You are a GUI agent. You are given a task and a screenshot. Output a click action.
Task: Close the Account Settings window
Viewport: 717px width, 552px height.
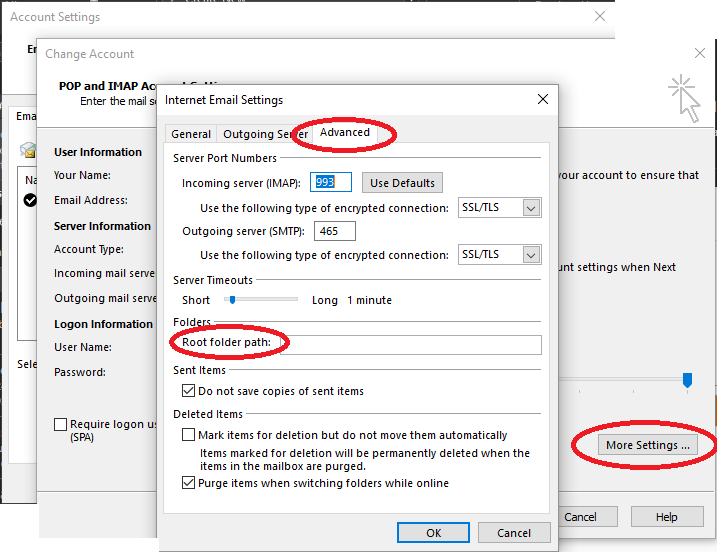[x=600, y=16]
